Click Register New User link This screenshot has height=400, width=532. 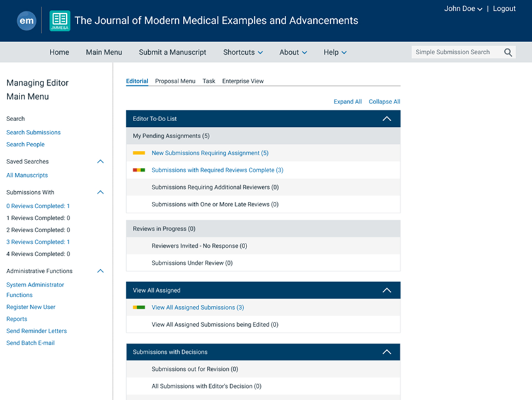(31, 307)
